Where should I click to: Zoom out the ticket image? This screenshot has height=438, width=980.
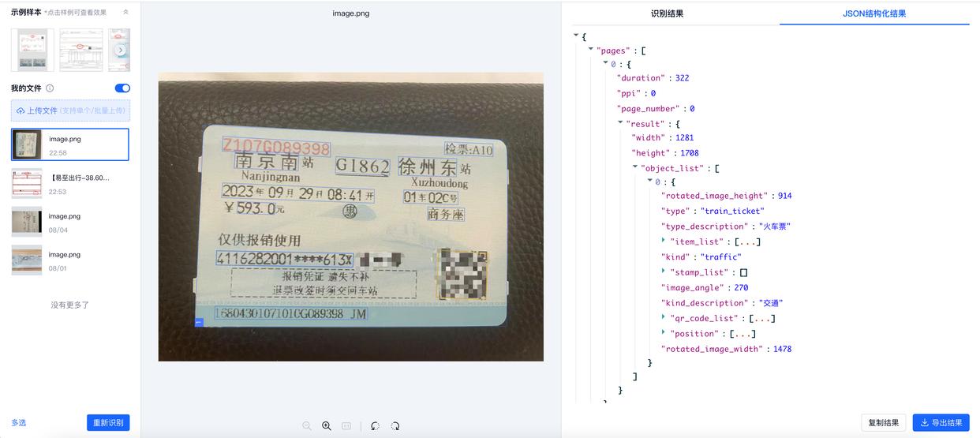tap(307, 425)
